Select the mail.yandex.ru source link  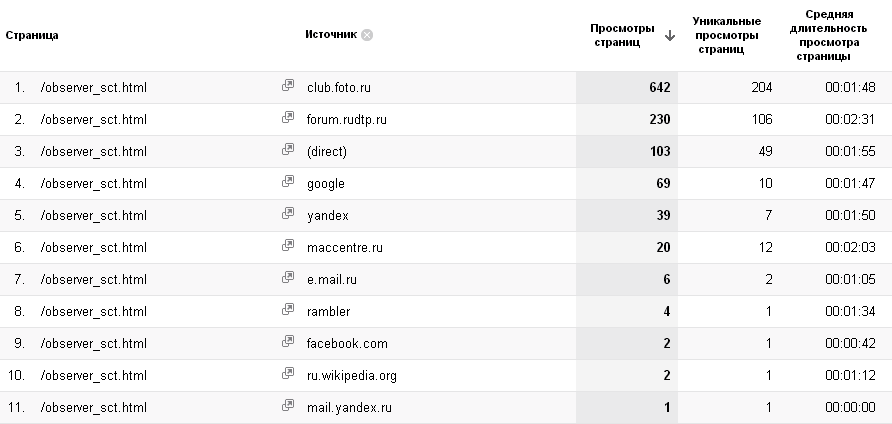click(x=349, y=407)
